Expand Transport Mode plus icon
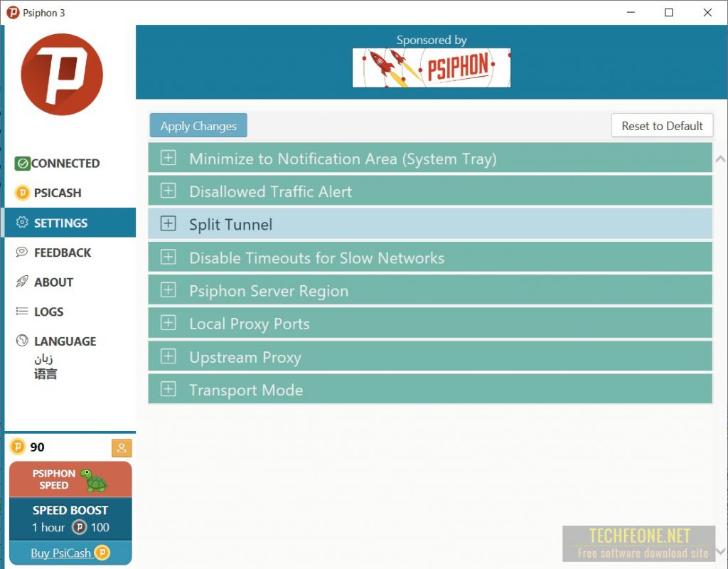 pos(168,389)
